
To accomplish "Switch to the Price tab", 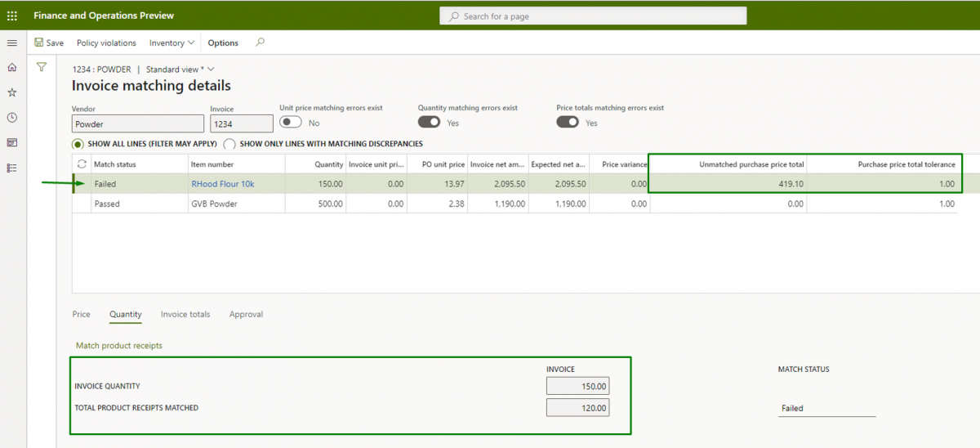I will point(81,314).
